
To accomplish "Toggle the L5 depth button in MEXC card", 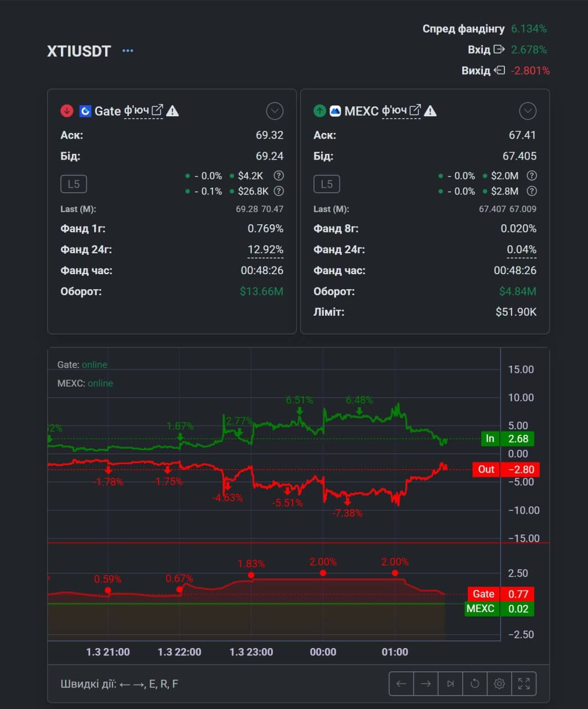I will click(x=327, y=184).
